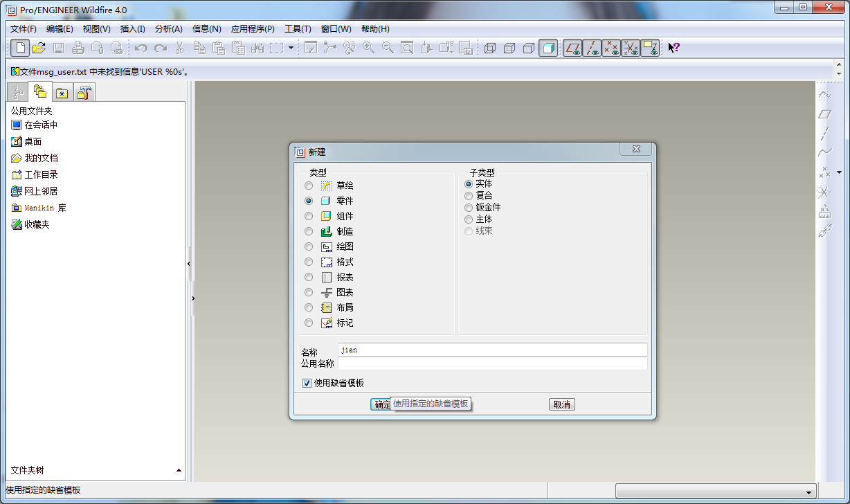Open Manikin 库 in navigator
850x504 pixels.
39,208
